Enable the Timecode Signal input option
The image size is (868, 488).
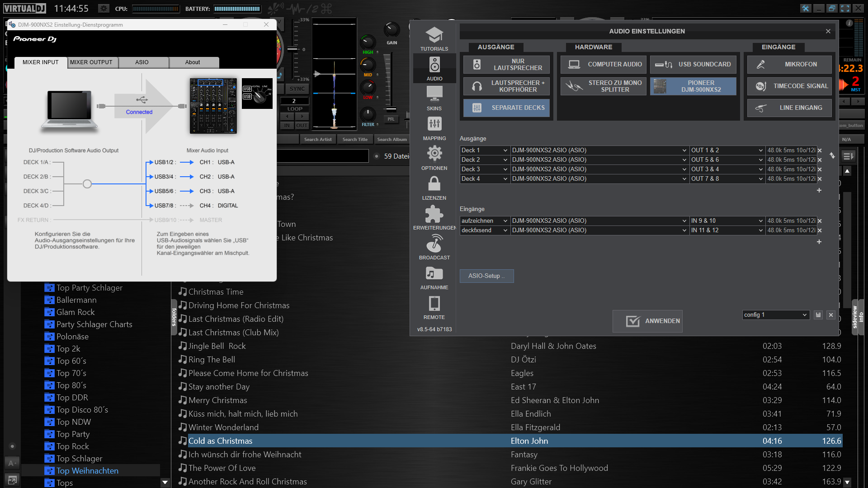tap(789, 86)
